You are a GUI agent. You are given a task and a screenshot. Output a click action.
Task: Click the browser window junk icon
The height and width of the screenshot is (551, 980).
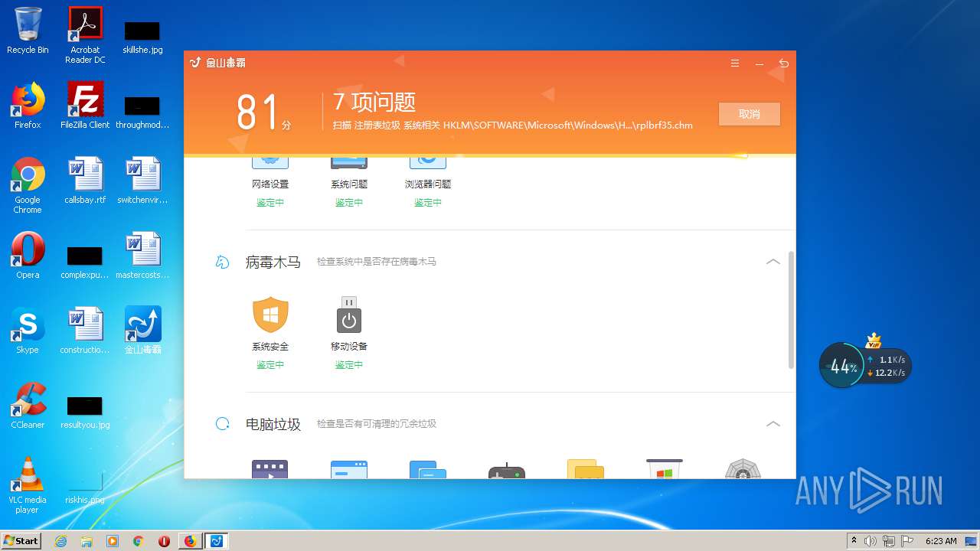[x=349, y=469]
